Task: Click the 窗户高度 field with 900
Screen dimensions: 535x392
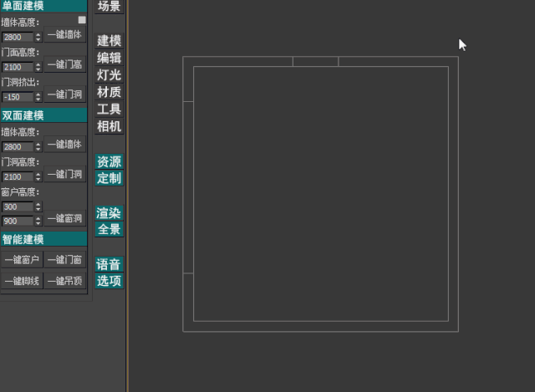Action: tap(18, 221)
